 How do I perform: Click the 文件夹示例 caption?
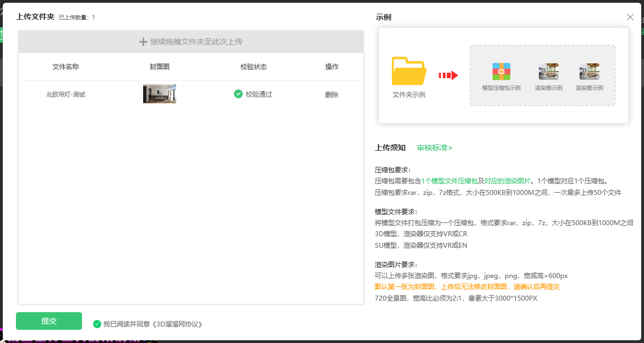pyautogui.click(x=408, y=95)
